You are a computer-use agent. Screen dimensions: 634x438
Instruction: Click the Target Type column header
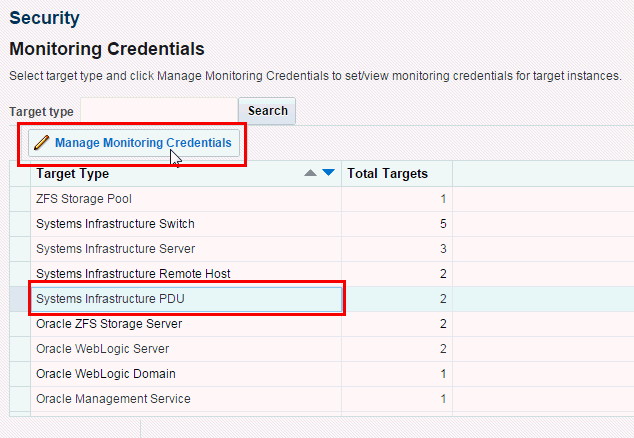point(73,174)
